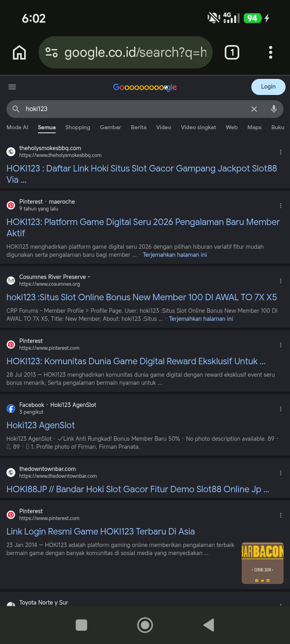Tap Android back triangle button

point(209,625)
